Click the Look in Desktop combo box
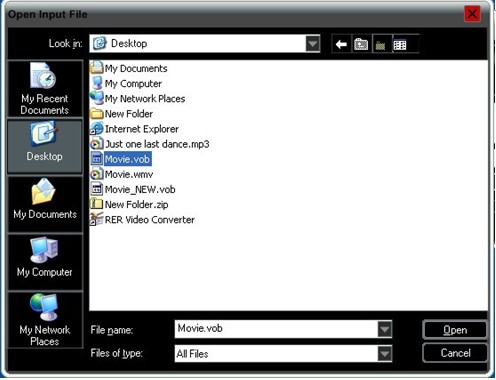This screenshot has width=496, height=380. click(205, 44)
